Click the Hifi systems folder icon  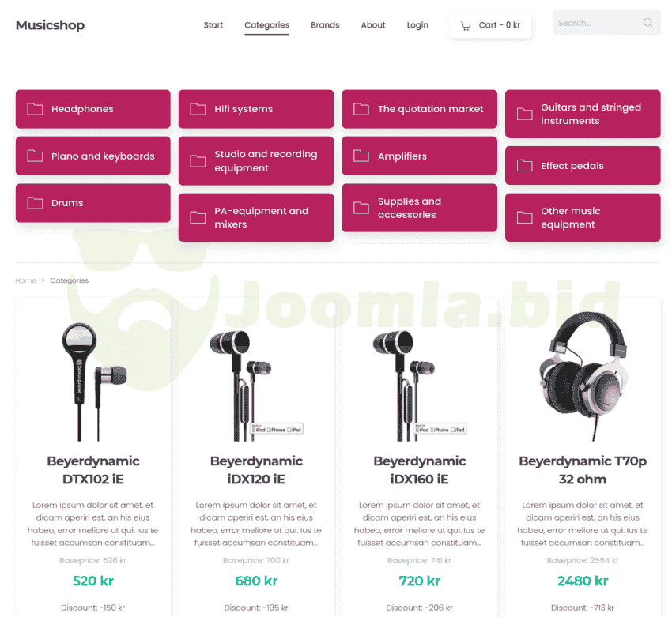click(198, 109)
